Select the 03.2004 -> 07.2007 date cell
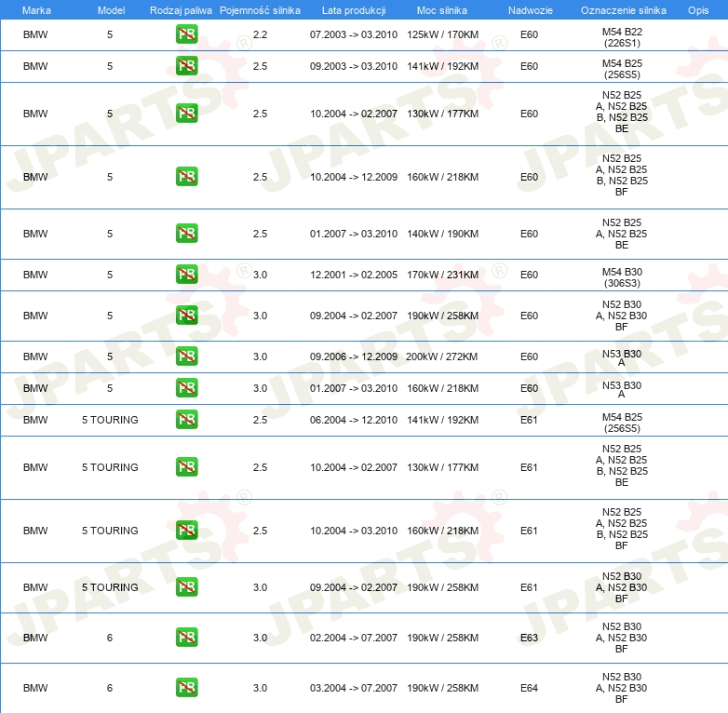 [x=354, y=688]
